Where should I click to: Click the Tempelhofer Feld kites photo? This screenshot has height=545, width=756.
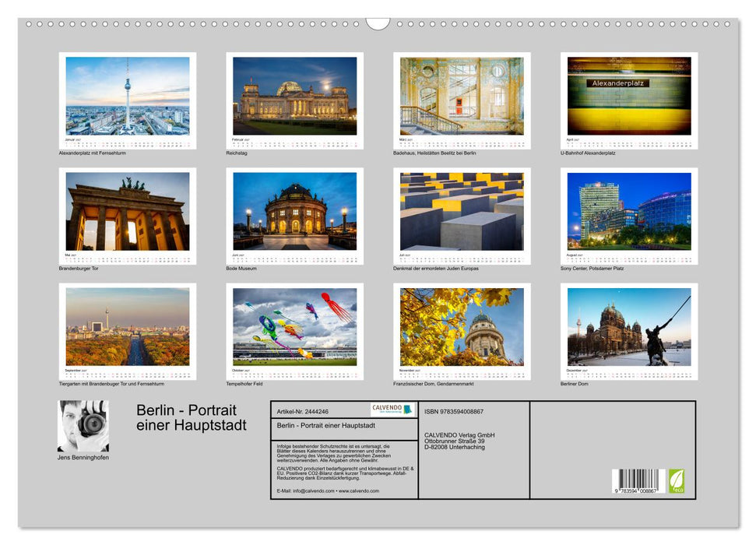pos(294,326)
